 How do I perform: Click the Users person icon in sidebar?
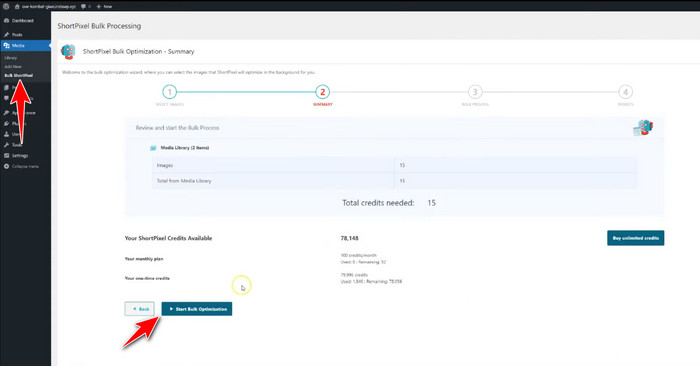(6, 134)
